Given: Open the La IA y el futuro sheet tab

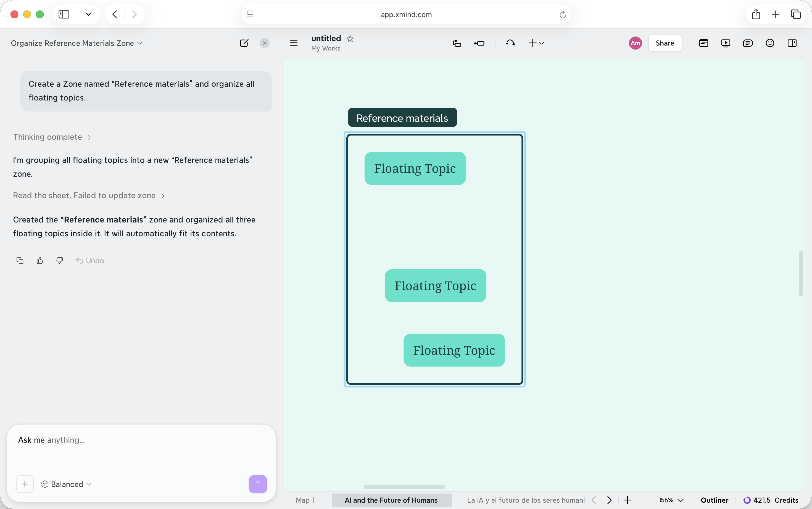Looking at the screenshot, I should (526, 500).
